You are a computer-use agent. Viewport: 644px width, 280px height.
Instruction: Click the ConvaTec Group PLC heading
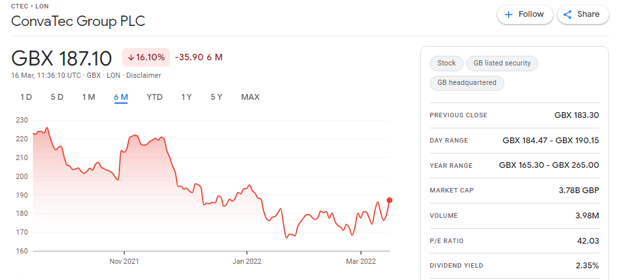78,21
